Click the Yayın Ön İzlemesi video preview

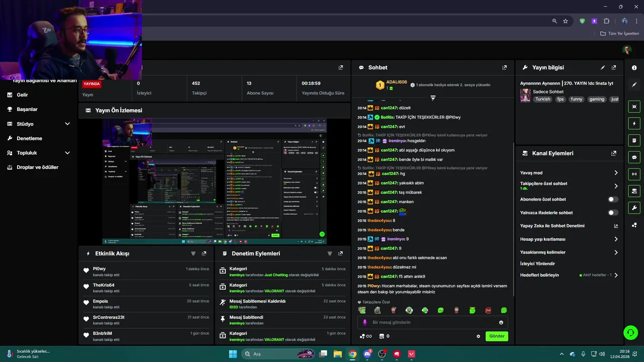214,182
